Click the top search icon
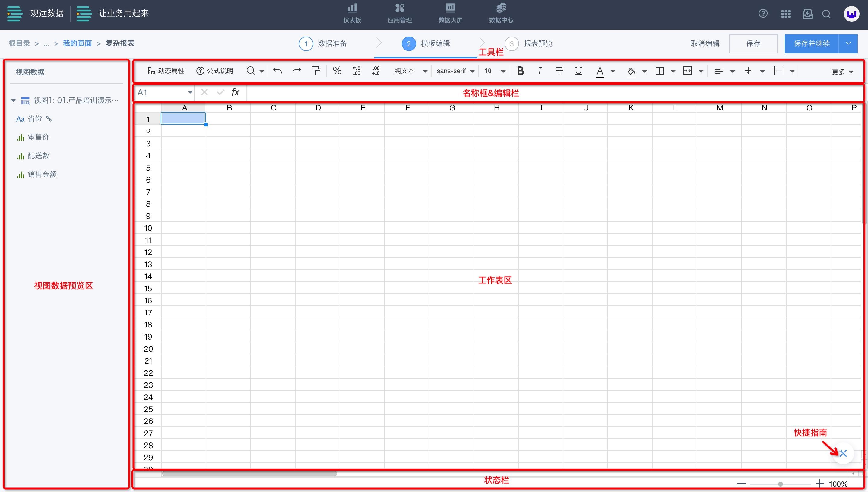This screenshot has width=868, height=492. coord(826,14)
